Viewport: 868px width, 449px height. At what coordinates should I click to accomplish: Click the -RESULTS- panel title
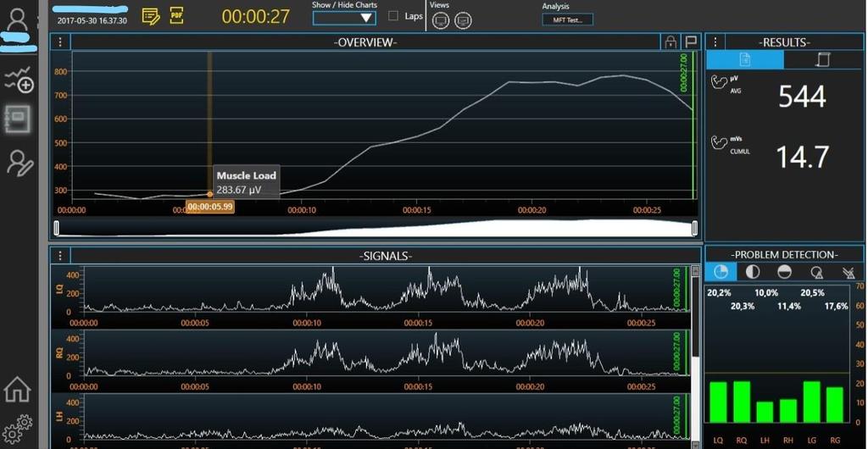coord(784,42)
